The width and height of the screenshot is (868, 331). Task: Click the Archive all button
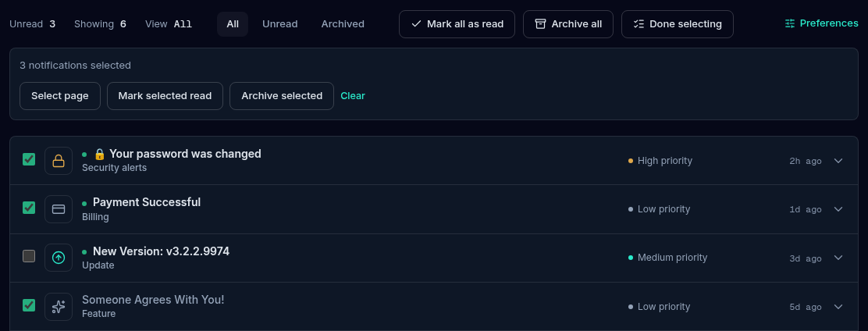[x=568, y=24]
